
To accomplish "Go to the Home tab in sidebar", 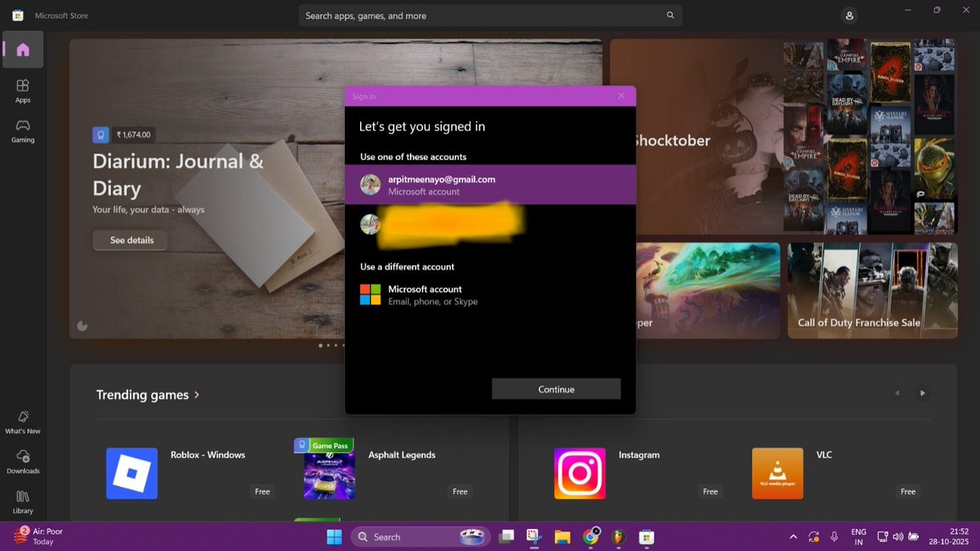I will pyautogui.click(x=23, y=50).
